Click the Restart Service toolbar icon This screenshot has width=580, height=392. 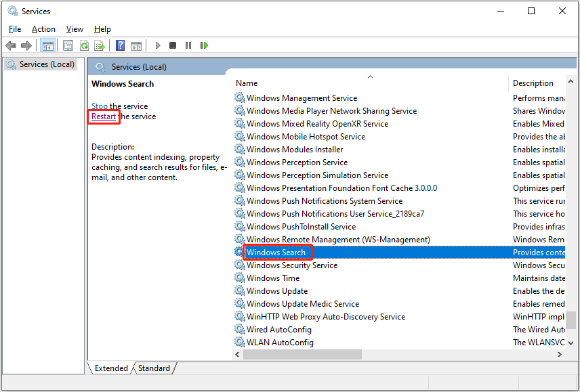[204, 45]
